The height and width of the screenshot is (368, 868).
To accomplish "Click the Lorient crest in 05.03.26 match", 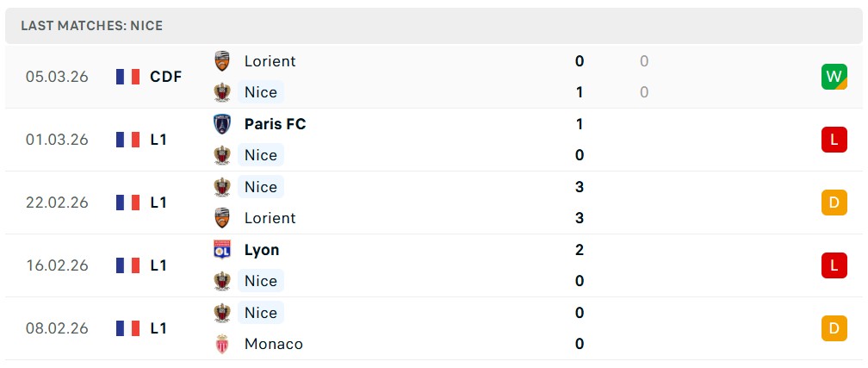I will click(222, 61).
